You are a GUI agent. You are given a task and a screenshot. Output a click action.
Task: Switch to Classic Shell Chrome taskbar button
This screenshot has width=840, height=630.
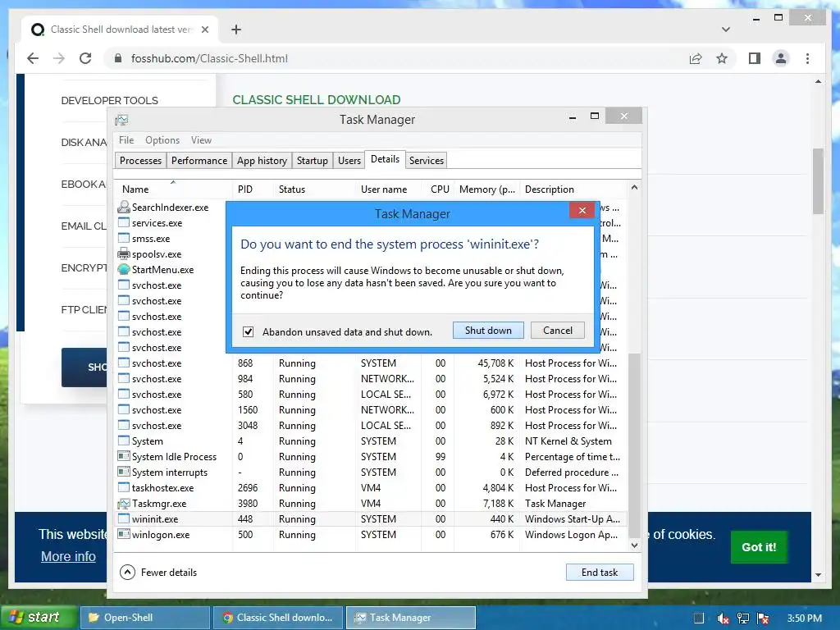(x=277, y=618)
